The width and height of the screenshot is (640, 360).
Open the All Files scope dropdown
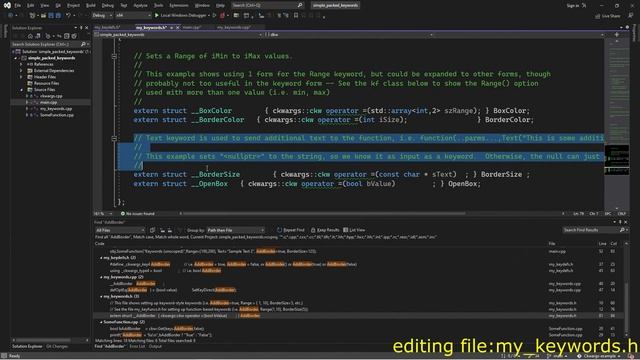tap(120, 230)
